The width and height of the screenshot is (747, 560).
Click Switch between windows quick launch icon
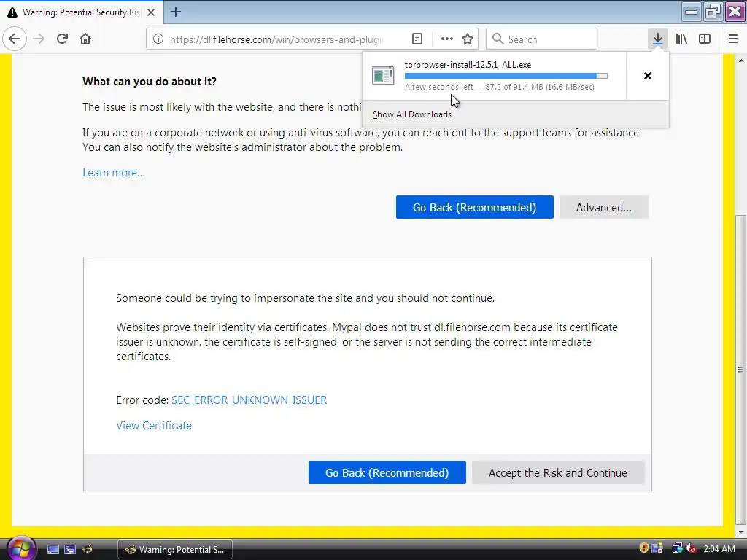click(x=70, y=550)
